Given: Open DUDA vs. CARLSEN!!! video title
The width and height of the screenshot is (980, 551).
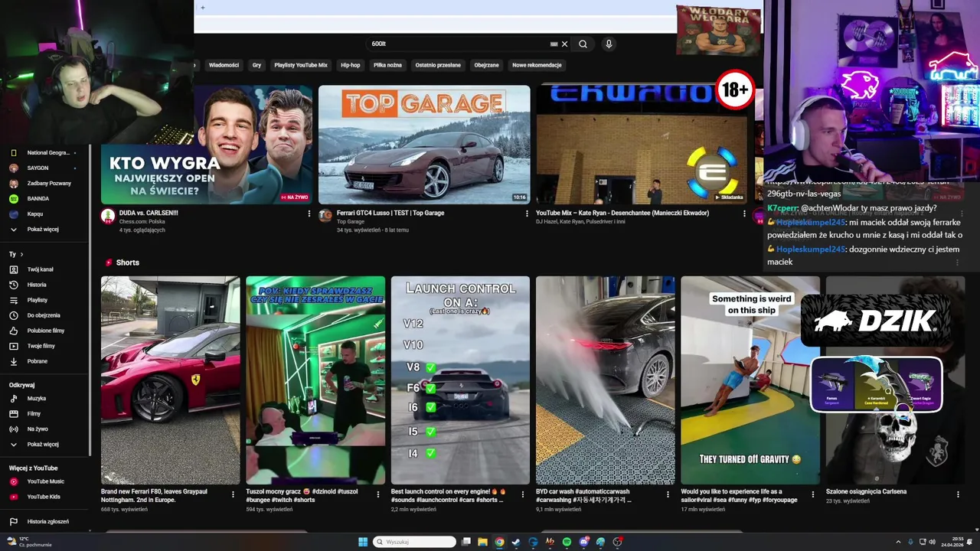Looking at the screenshot, I should coord(149,213).
